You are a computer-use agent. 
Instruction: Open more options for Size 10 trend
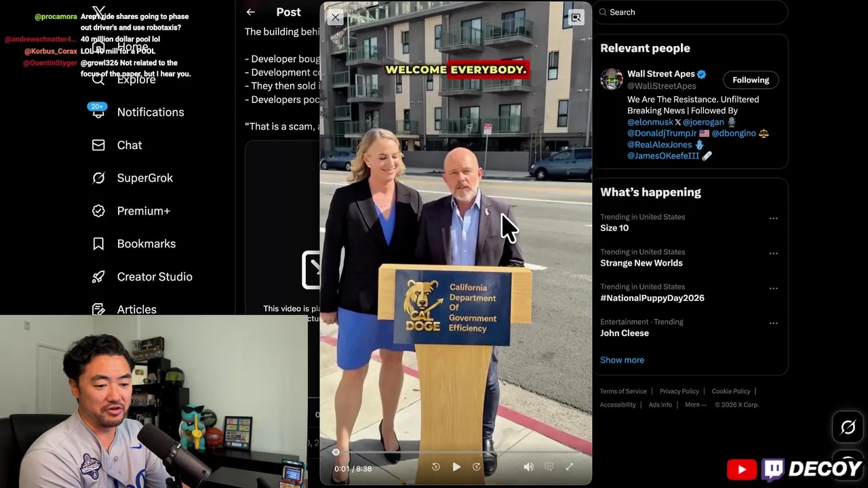[773, 218]
